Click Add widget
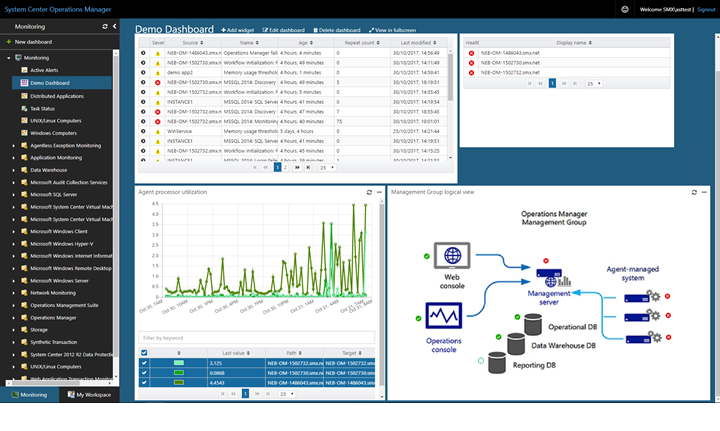 tap(237, 30)
